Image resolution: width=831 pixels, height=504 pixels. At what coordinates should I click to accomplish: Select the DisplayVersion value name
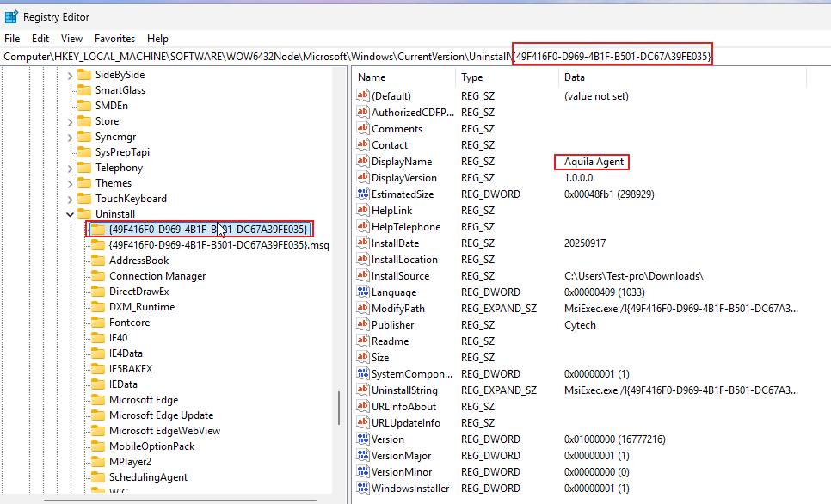pos(403,178)
